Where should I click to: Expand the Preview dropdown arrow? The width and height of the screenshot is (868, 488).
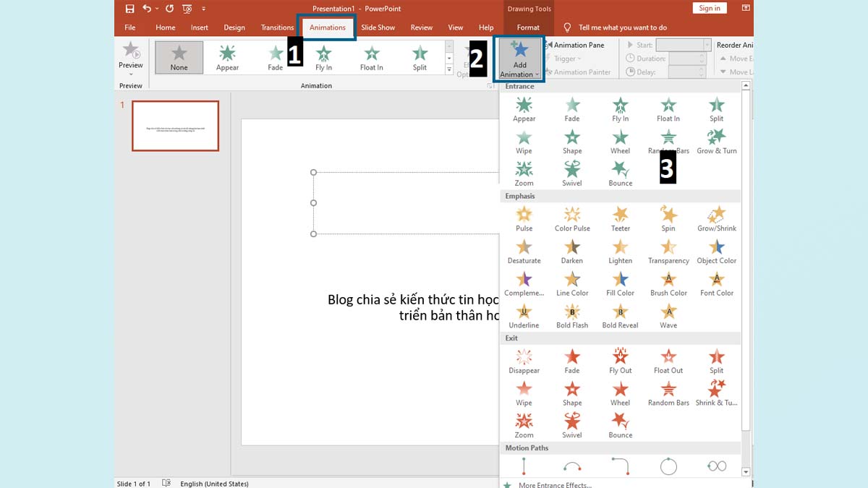pos(130,72)
